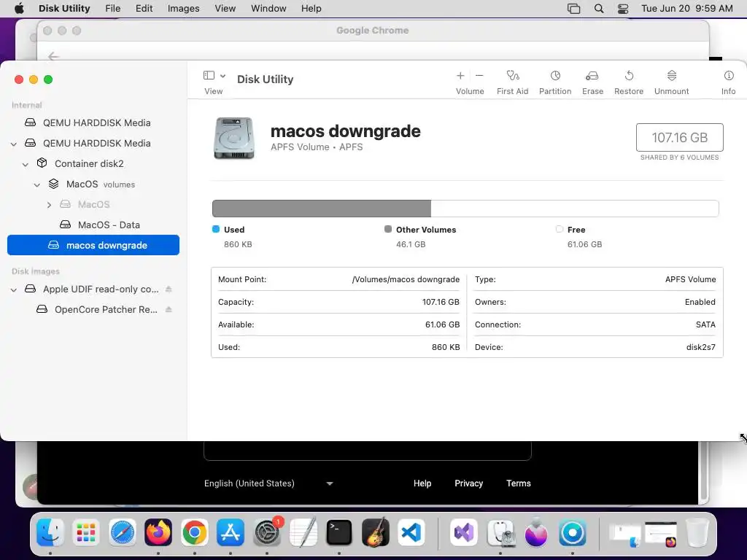Screen dimensions: 747x560
Task: Collapse Container disk2 tree node
Action: coord(26,164)
